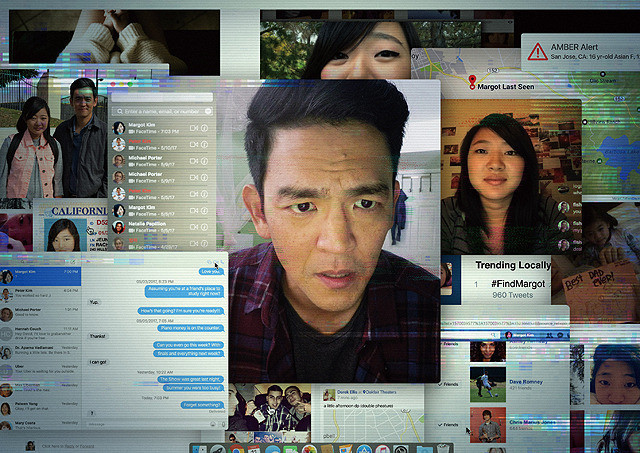Click video call icon beside top Margot Kim
This screenshot has width=640, height=453.
[193, 128]
